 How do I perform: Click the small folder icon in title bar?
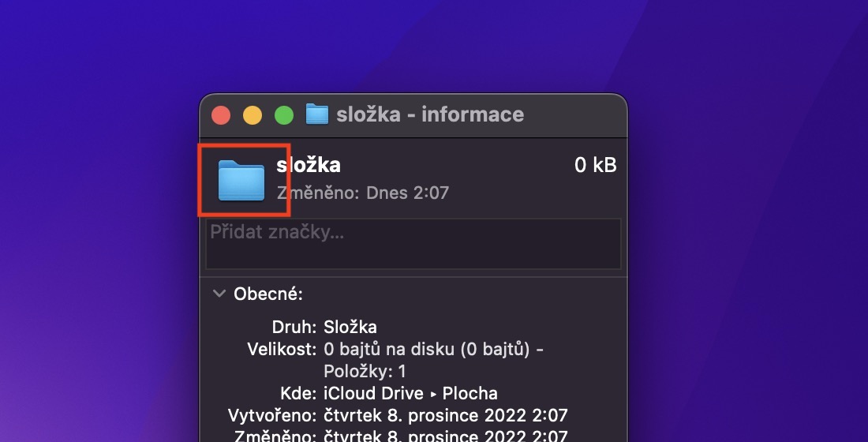[316, 114]
